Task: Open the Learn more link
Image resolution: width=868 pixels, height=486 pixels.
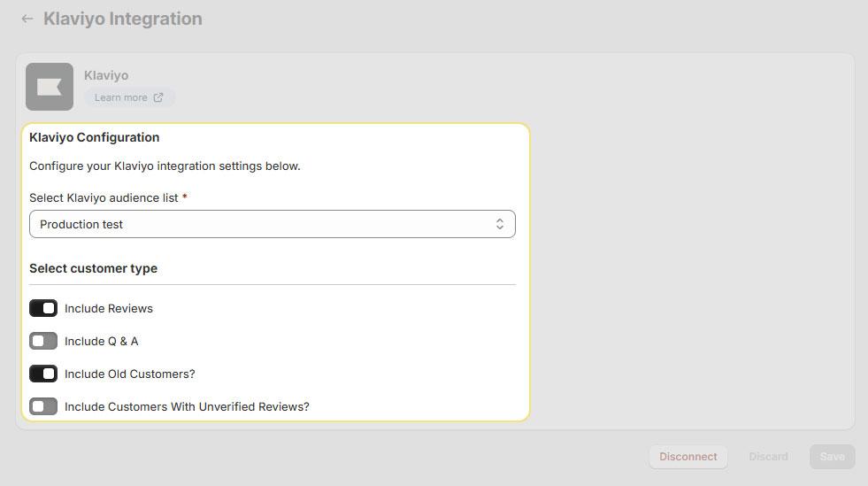Action: tap(129, 97)
